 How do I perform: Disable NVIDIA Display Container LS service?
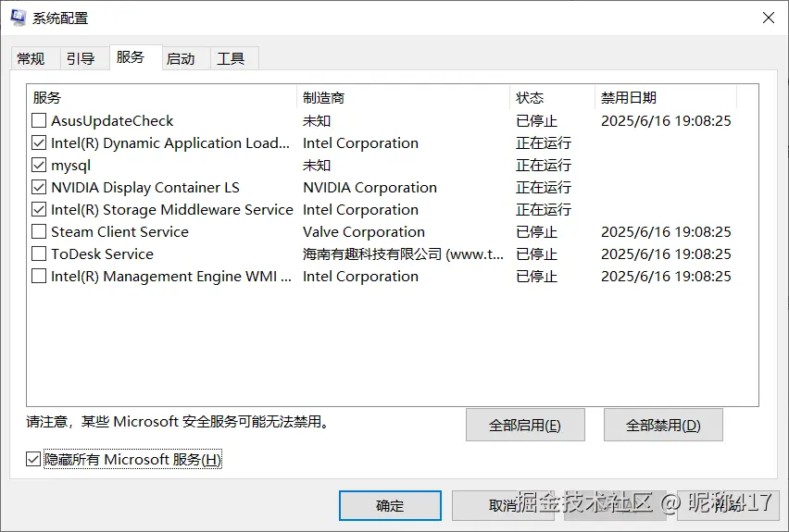(x=39, y=188)
